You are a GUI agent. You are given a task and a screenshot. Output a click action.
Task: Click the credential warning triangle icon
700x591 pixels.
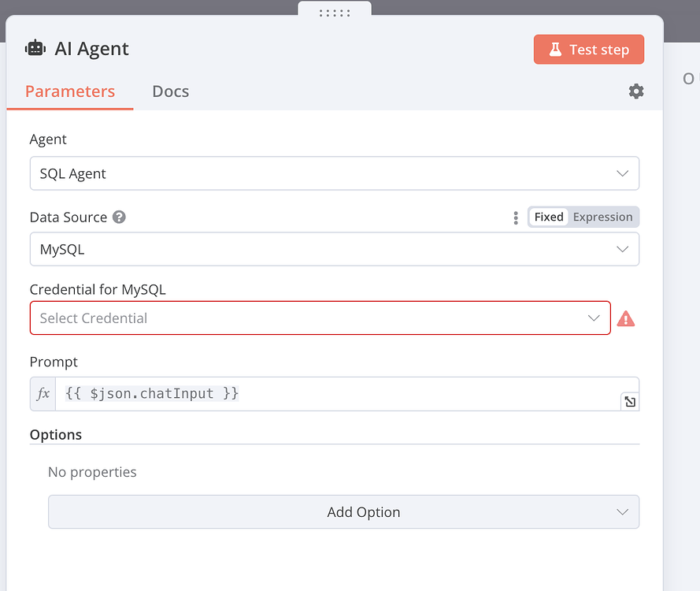[626, 318]
